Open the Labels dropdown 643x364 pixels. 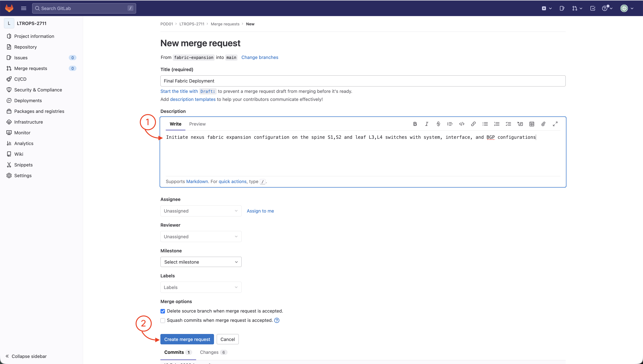(x=201, y=287)
